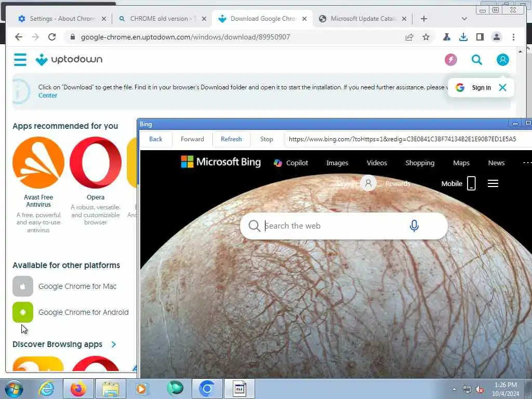Click Chrome address bar URL
Image resolution: width=532 pixels, height=399 pixels.
click(185, 37)
